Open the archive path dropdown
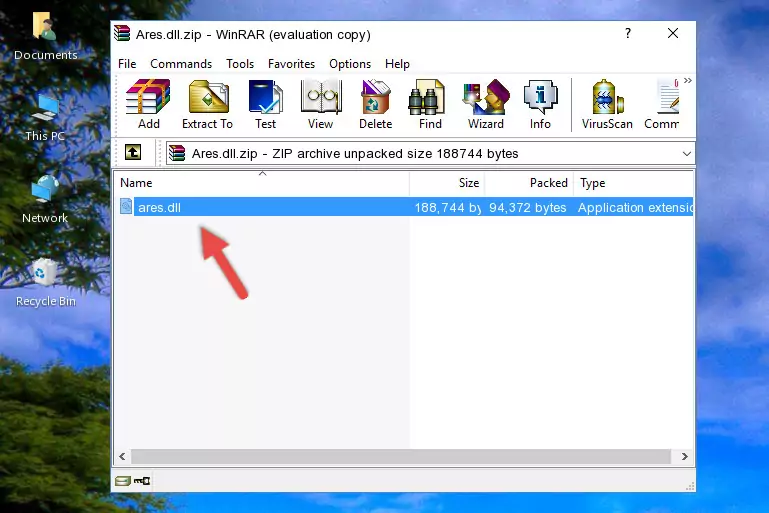This screenshot has width=769, height=513. pyautogui.click(x=687, y=154)
